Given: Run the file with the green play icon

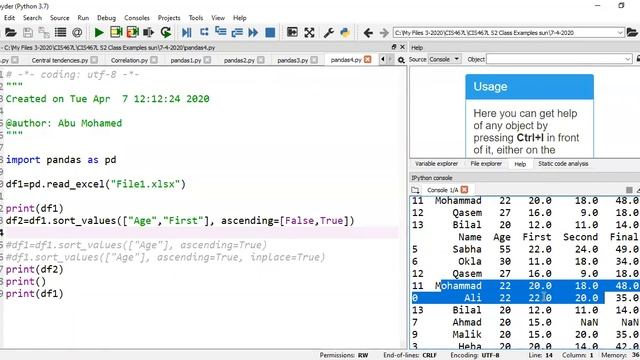Looking at the screenshot, I should (99, 32).
